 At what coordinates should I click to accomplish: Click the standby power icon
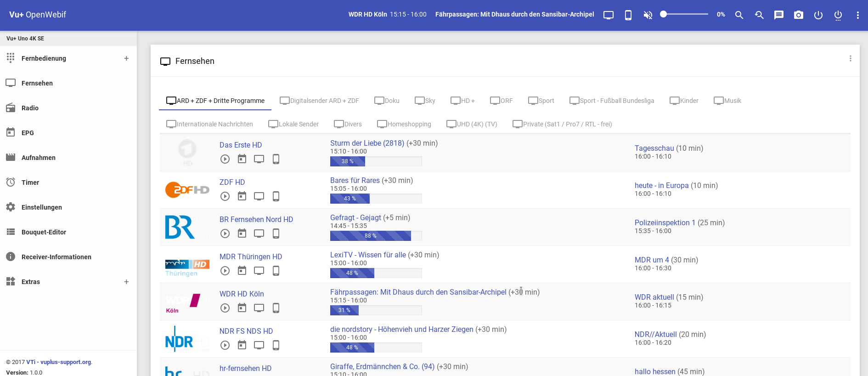(x=818, y=15)
